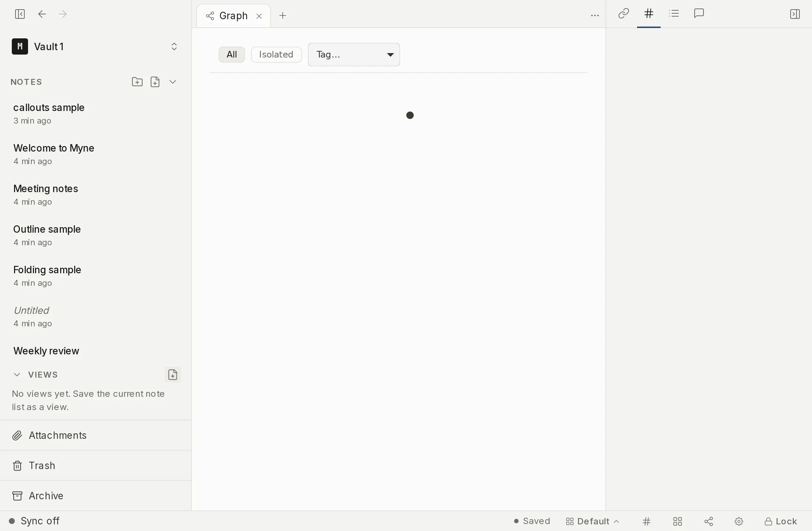Open the Vault 1 switcher
This screenshot has height=531, width=812.
tap(95, 46)
